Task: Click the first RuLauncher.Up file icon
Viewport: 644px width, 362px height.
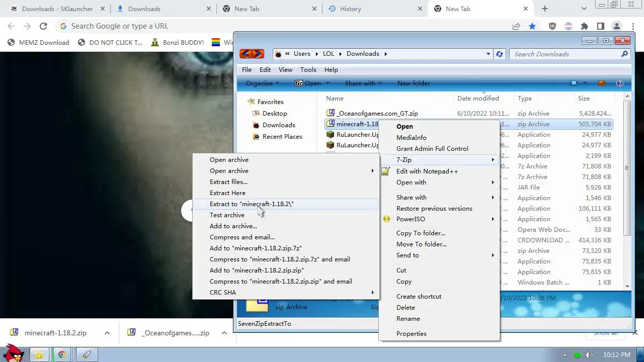Action: tap(331, 134)
